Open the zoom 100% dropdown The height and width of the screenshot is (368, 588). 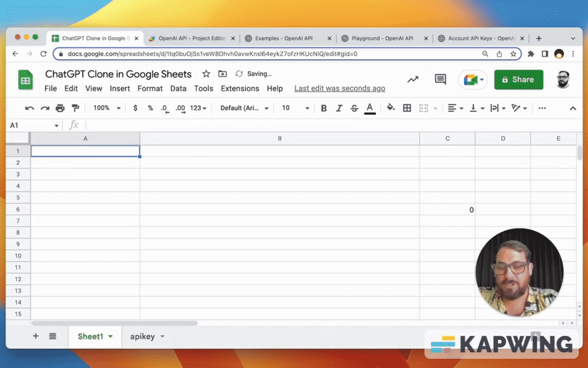click(x=107, y=108)
